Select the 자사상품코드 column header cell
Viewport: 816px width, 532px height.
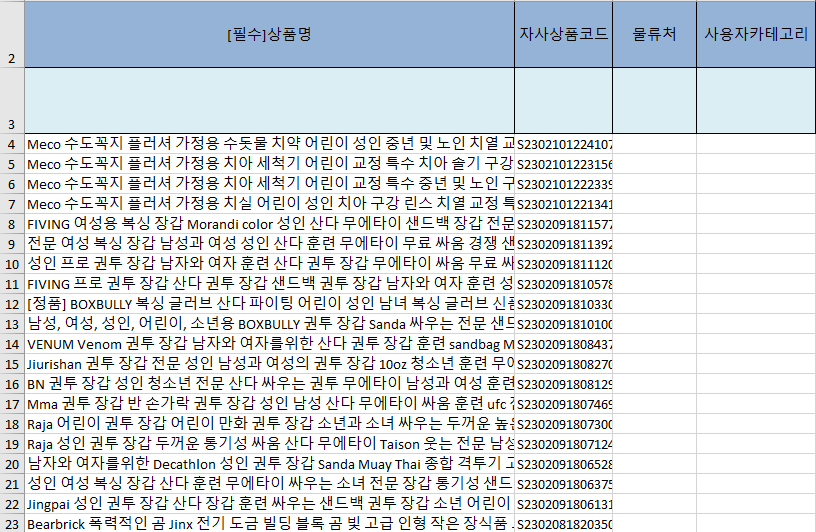[564, 34]
